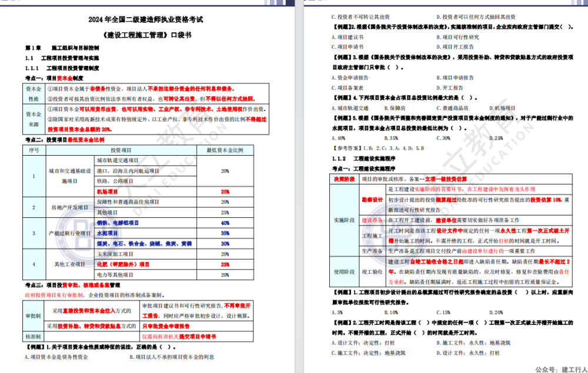Click the red '勘察设计' cell
Screen dimensions: 588x373
(x=372, y=200)
